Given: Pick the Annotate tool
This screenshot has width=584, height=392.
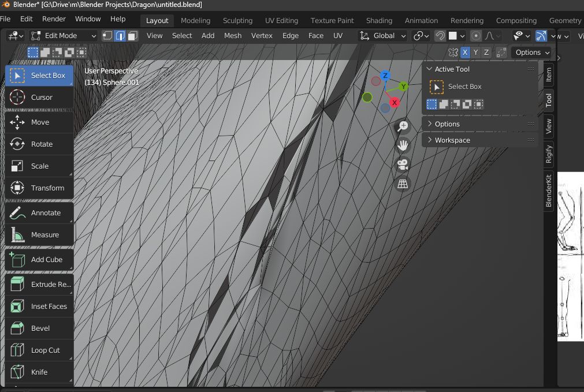Looking at the screenshot, I should [39, 213].
